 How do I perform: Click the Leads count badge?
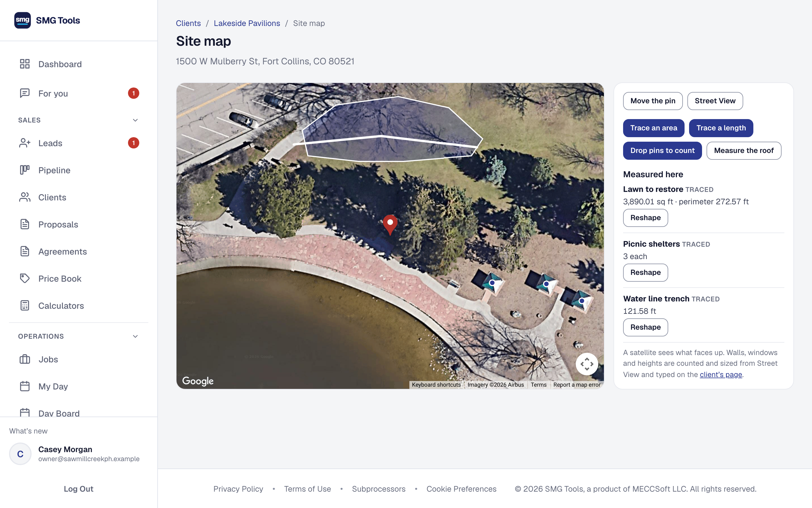(134, 143)
